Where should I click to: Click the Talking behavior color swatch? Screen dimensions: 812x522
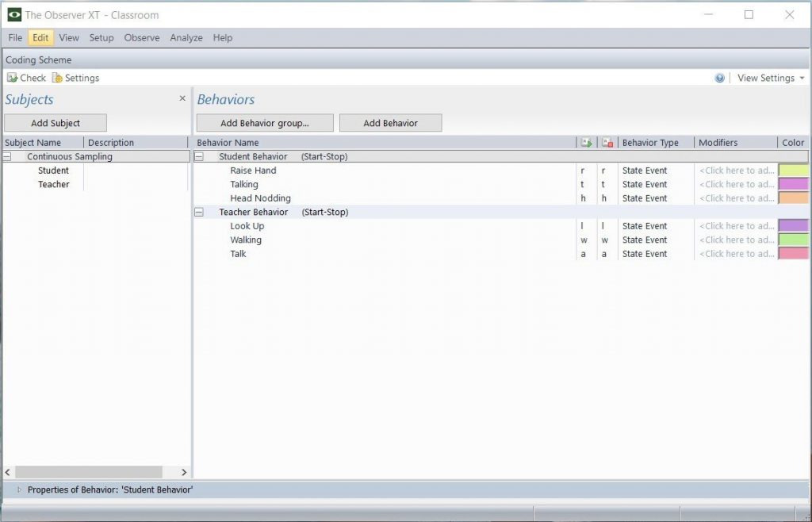tap(793, 184)
